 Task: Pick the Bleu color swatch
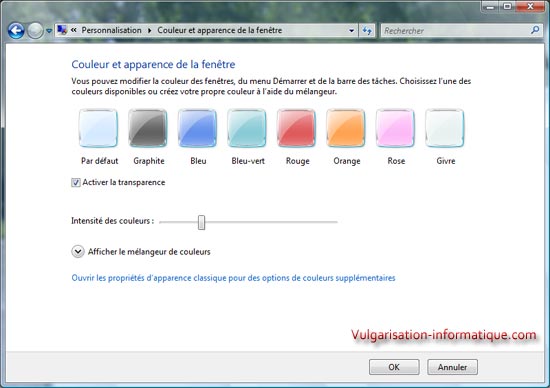tap(197, 128)
